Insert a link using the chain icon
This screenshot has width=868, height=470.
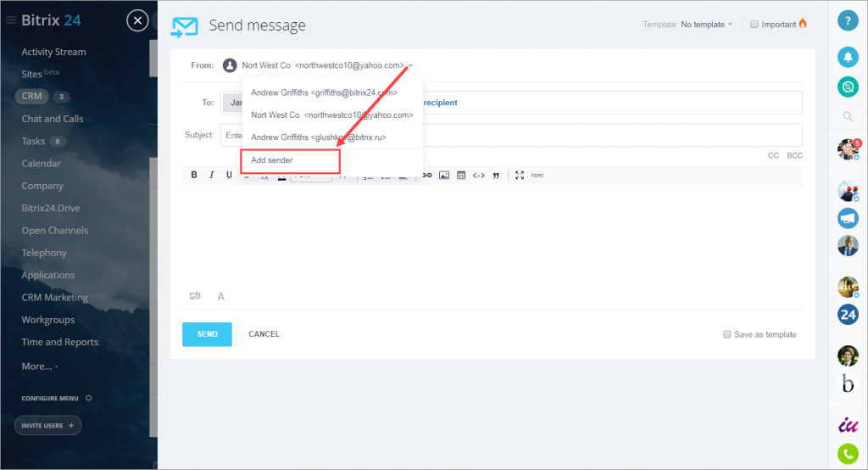(427, 175)
